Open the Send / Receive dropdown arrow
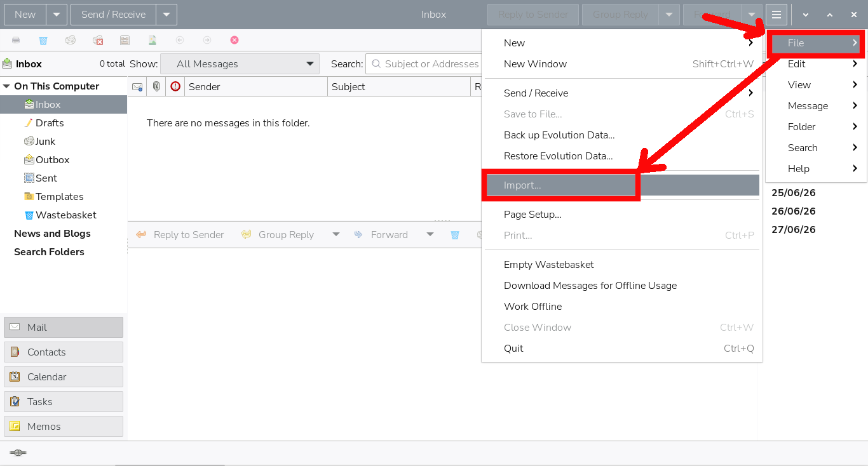The height and width of the screenshot is (466, 868). (x=166, y=15)
